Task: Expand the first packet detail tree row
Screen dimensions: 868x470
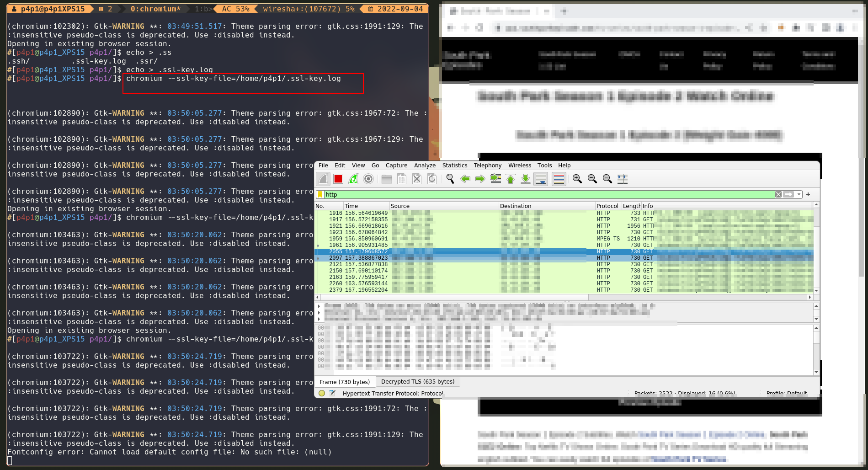Action: (319, 306)
